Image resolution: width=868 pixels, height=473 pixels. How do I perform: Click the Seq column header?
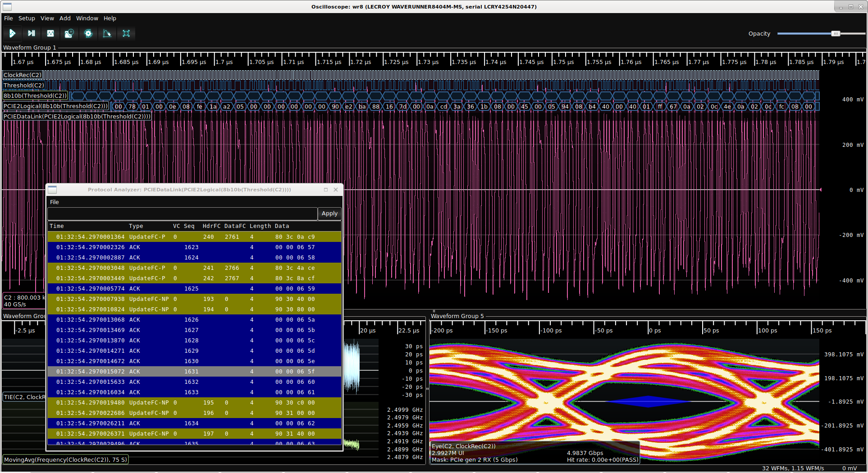coord(189,226)
